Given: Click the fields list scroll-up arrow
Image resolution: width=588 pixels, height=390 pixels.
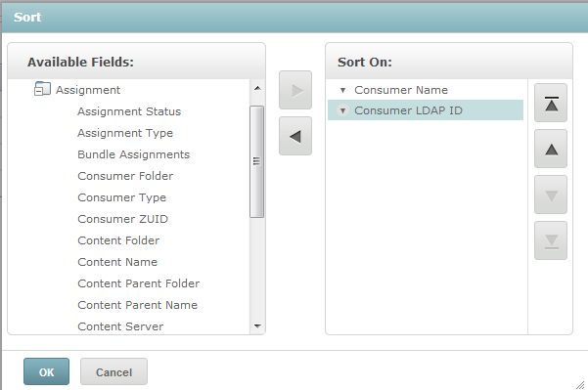Looking at the screenshot, I should [257, 88].
